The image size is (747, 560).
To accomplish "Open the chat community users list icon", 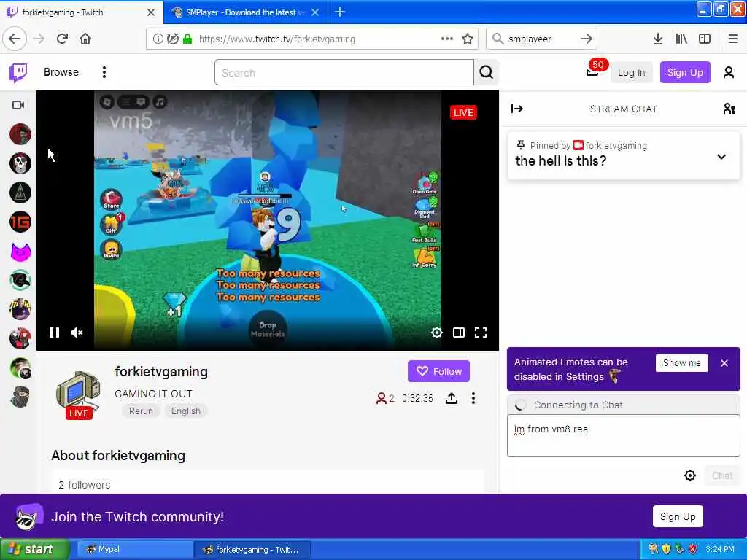I will 729,109.
